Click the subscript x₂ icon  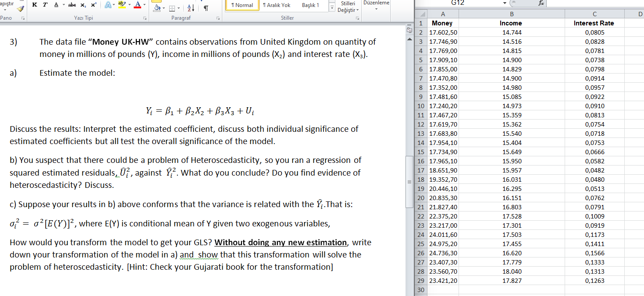tap(83, 5)
